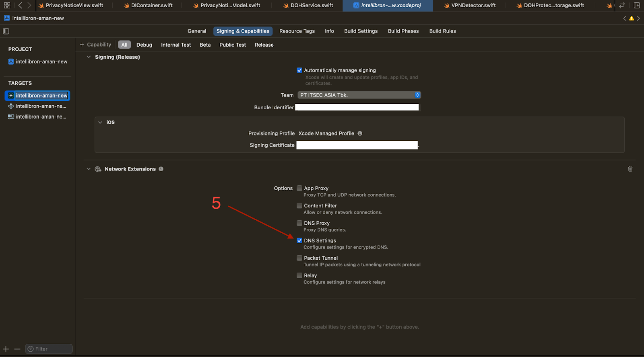Screen dimensions: 644x357
Task: Show info for Network Extensions capability
Action: pyautogui.click(x=161, y=169)
